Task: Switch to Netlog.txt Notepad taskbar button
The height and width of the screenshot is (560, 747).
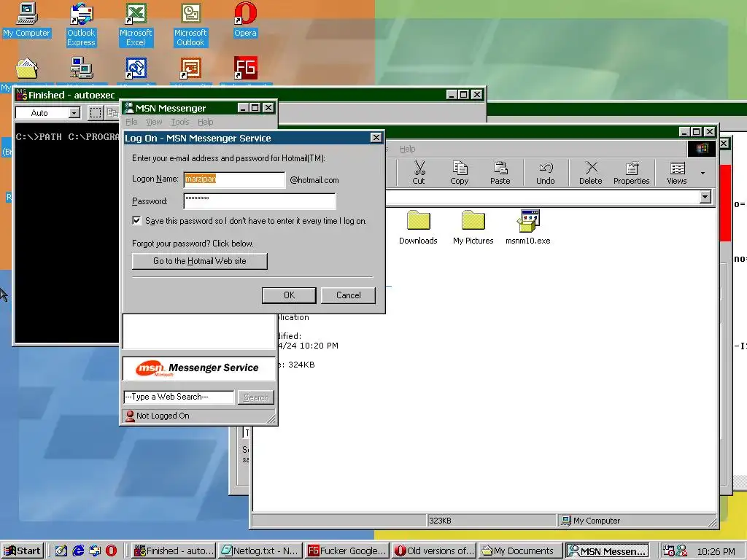Action: point(261,551)
